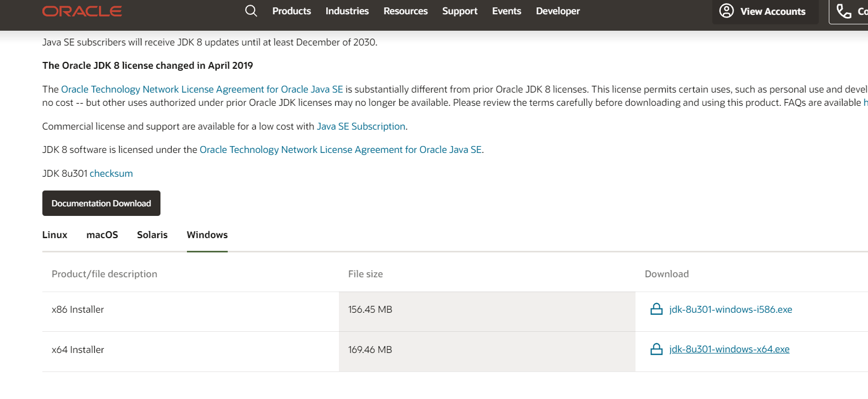868x399 pixels.
Task: Open the search magnifier icon
Action: tap(251, 11)
